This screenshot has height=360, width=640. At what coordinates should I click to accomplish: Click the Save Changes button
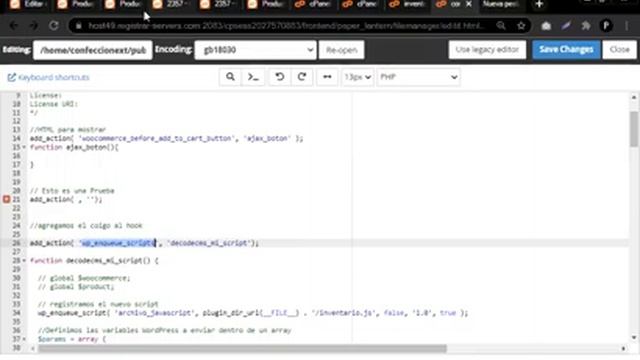[566, 49]
